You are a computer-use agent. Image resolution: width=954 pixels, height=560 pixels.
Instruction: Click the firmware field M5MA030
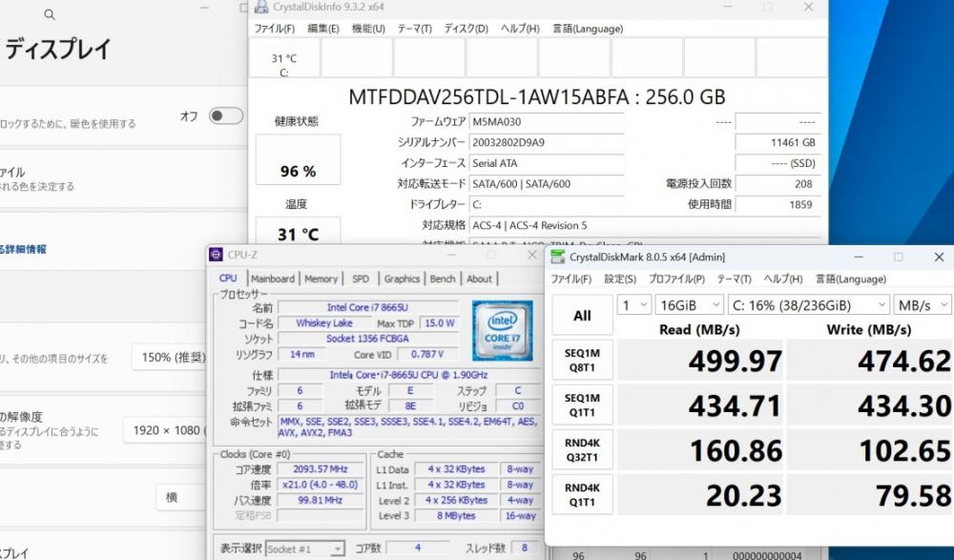[547, 122]
